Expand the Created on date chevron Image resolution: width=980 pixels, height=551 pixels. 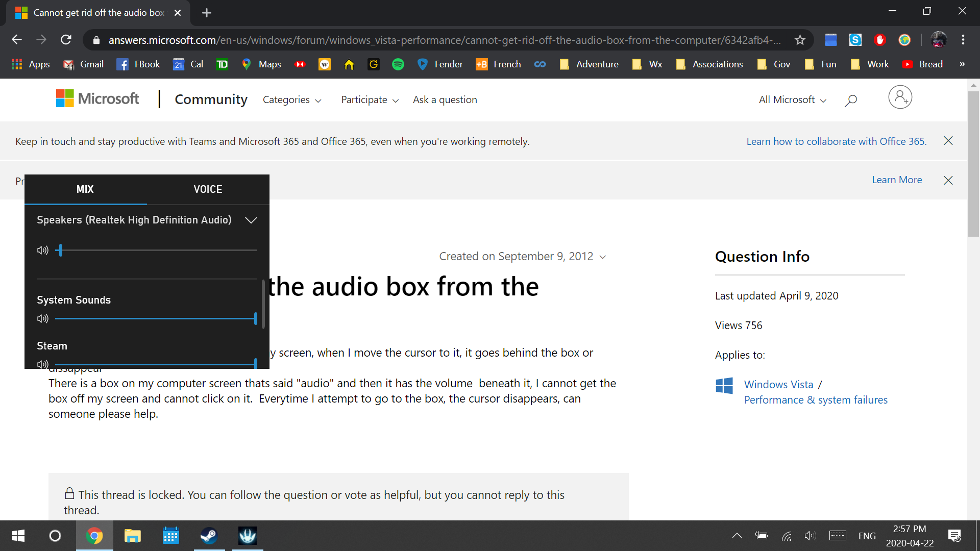pos(603,257)
